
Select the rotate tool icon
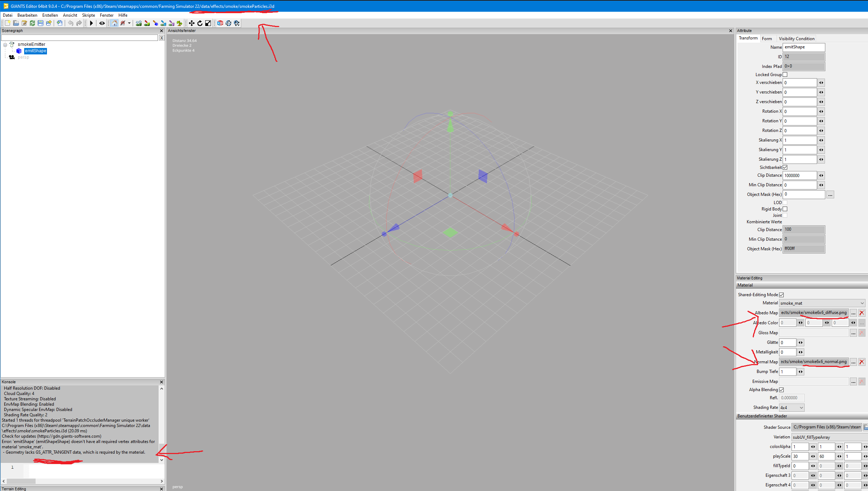[200, 23]
